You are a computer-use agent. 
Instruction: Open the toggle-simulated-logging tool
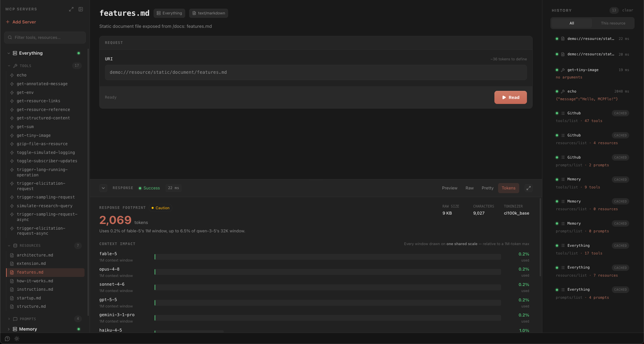coord(46,153)
